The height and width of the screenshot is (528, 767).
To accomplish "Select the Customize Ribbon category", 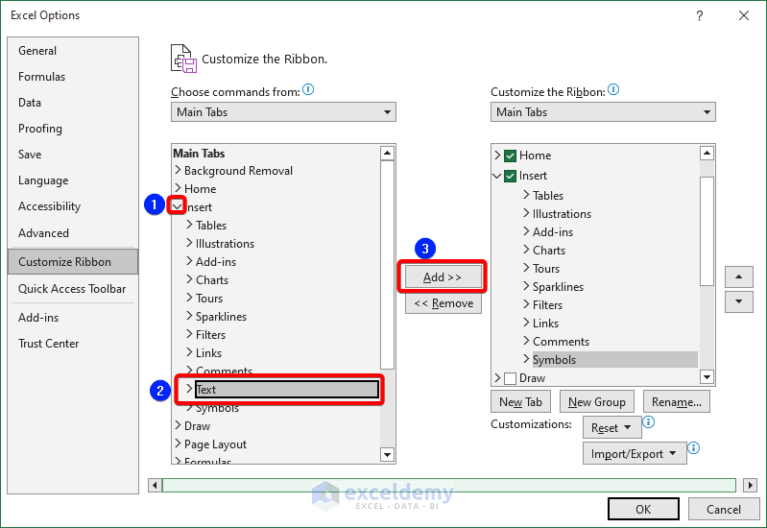I will [x=73, y=262].
